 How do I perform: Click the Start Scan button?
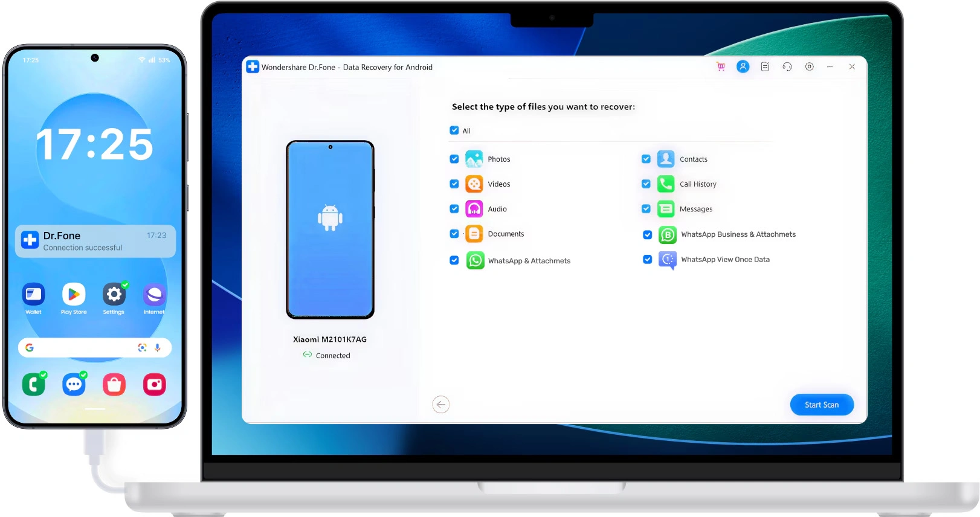click(x=822, y=405)
